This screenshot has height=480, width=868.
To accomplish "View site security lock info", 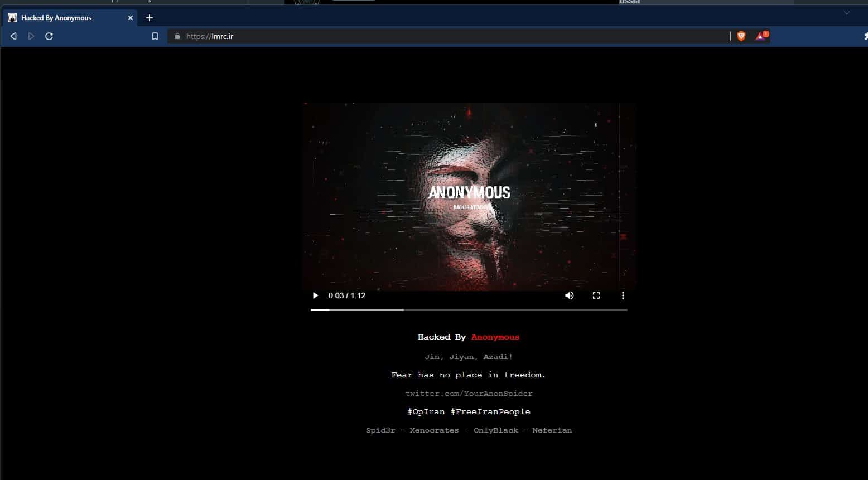I will 177,36.
